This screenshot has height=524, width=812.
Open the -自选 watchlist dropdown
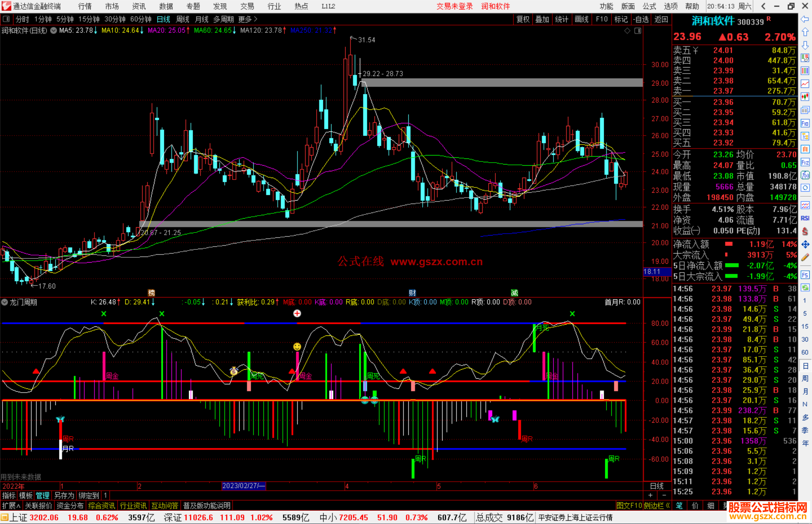coord(641,19)
